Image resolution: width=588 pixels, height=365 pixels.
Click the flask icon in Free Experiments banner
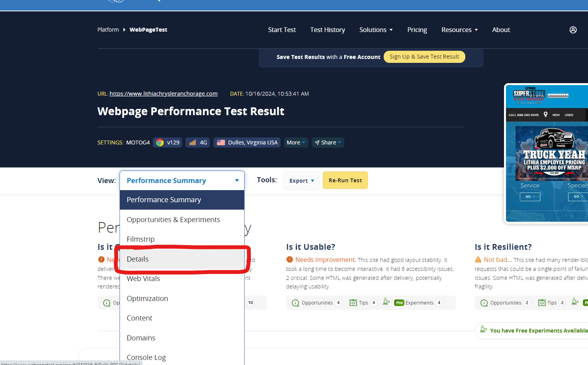[483, 329]
